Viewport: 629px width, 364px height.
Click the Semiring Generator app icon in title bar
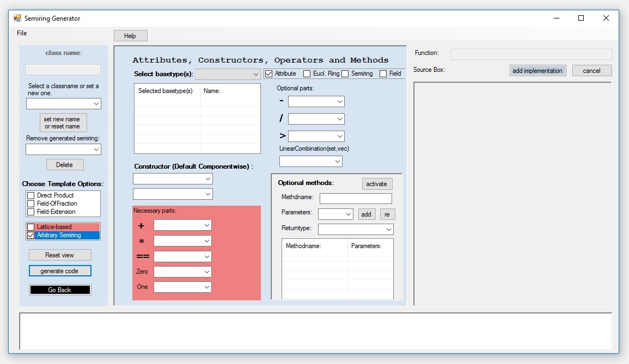tap(17, 18)
